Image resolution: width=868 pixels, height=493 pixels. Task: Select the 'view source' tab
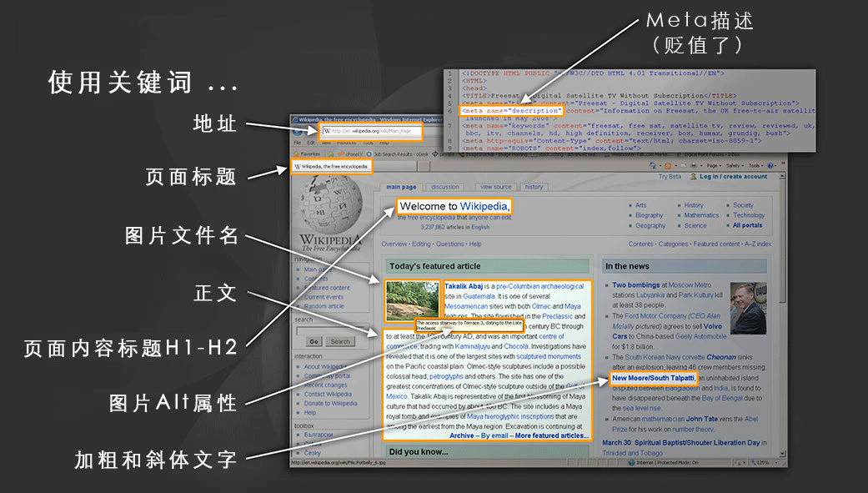(x=495, y=187)
